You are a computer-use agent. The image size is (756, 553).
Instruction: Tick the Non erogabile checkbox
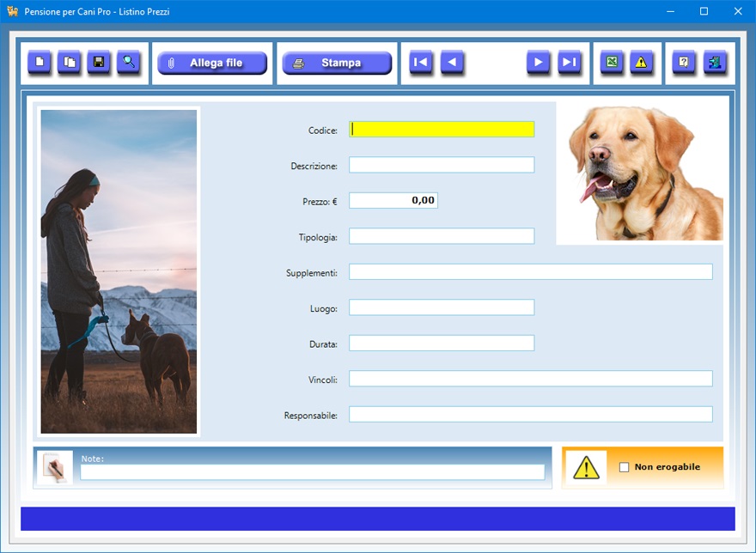click(624, 467)
